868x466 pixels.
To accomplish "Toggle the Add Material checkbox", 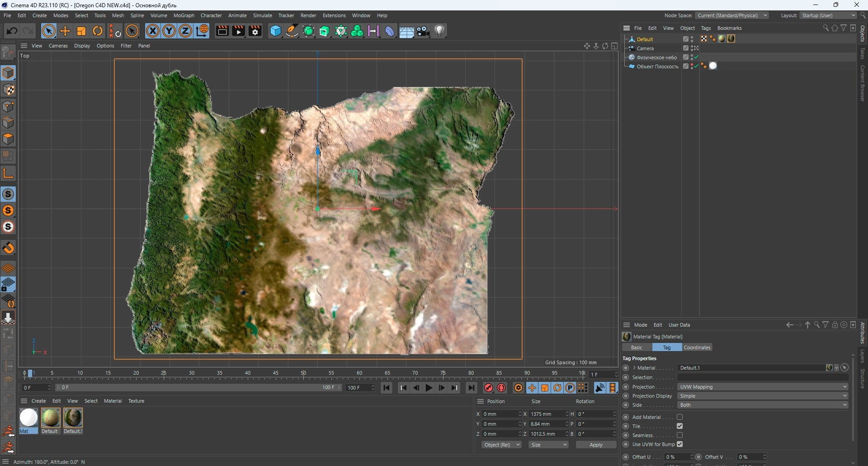I will (x=679, y=417).
